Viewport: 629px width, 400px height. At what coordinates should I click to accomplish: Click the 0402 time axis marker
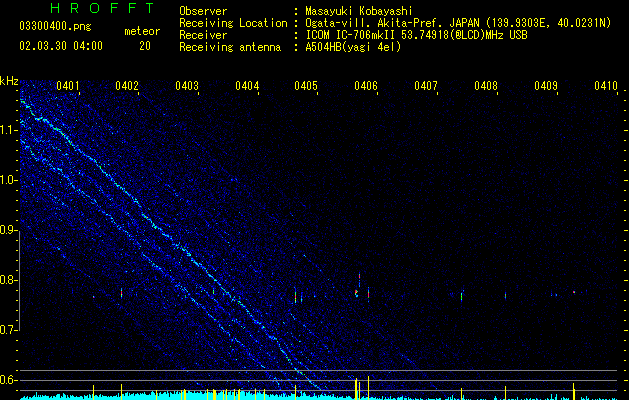point(127,86)
